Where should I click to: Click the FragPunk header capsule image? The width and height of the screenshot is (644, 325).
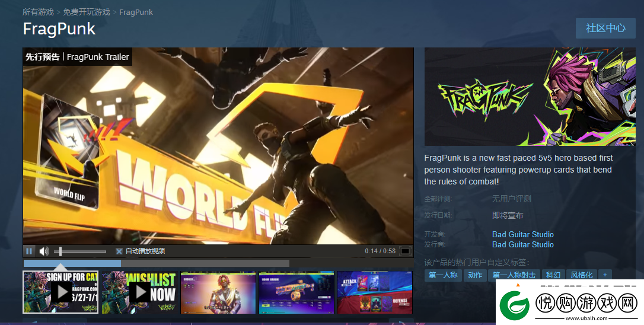pos(530,97)
